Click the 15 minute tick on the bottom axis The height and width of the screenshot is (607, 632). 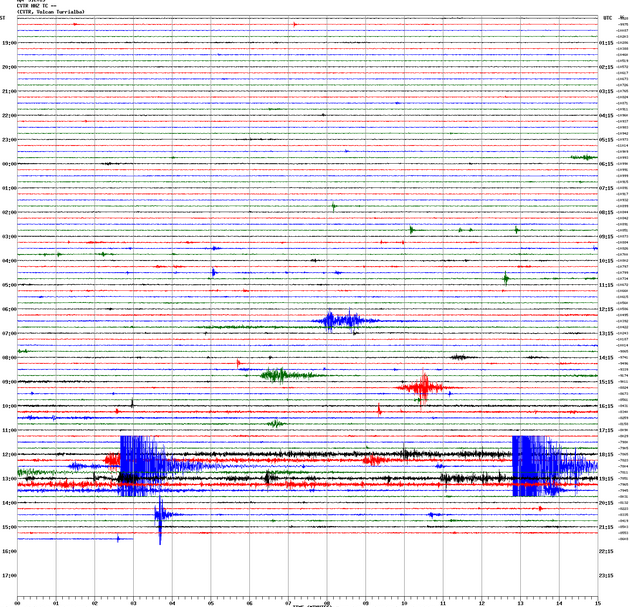597,603
